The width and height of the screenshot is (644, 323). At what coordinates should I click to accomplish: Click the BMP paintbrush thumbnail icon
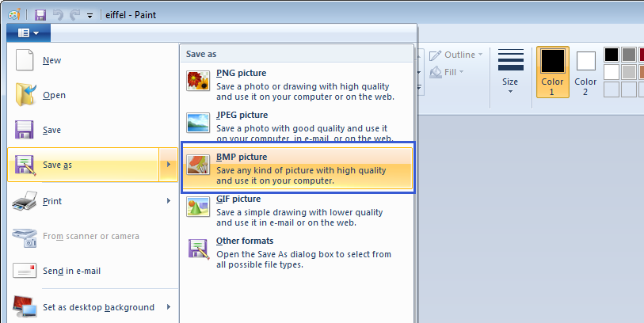coord(198,165)
